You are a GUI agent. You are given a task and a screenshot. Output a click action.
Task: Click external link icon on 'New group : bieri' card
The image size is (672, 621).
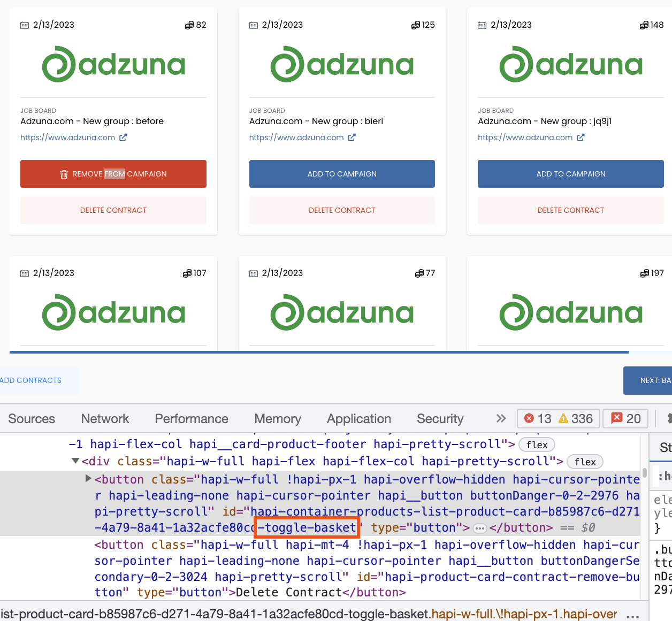click(x=352, y=137)
